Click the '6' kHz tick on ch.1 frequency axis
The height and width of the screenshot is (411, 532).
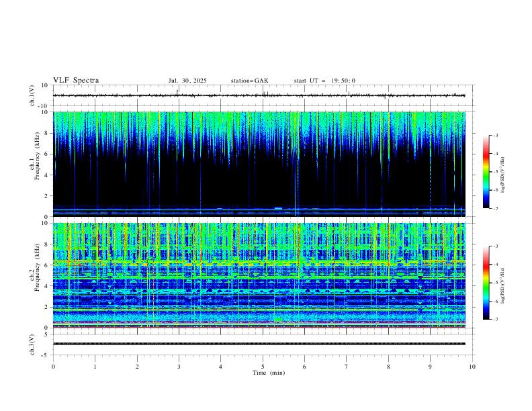(47, 154)
